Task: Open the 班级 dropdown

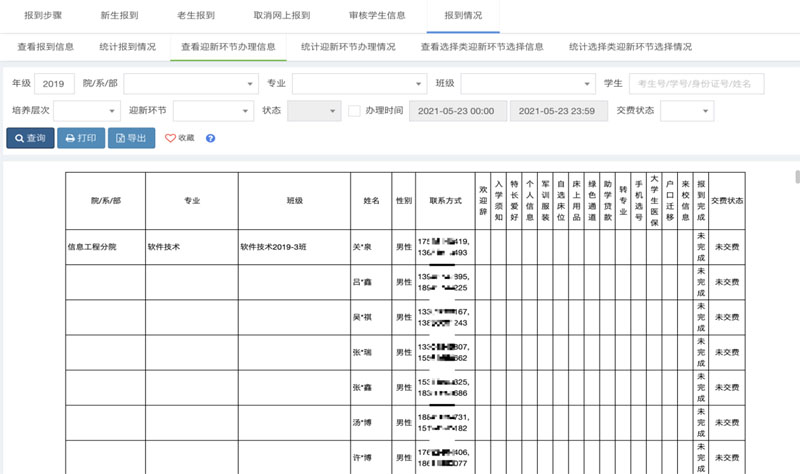Action: pyautogui.click(x=528, y=83)
